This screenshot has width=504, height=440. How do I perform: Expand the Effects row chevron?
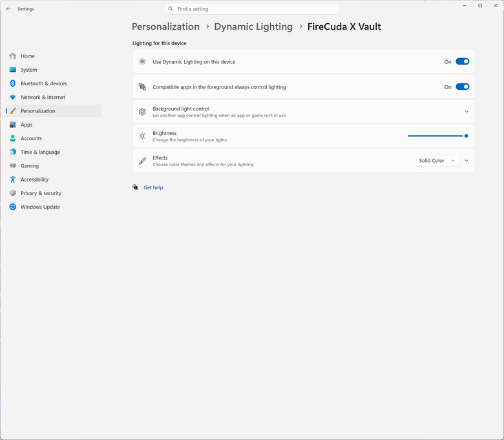pos(467,160)
